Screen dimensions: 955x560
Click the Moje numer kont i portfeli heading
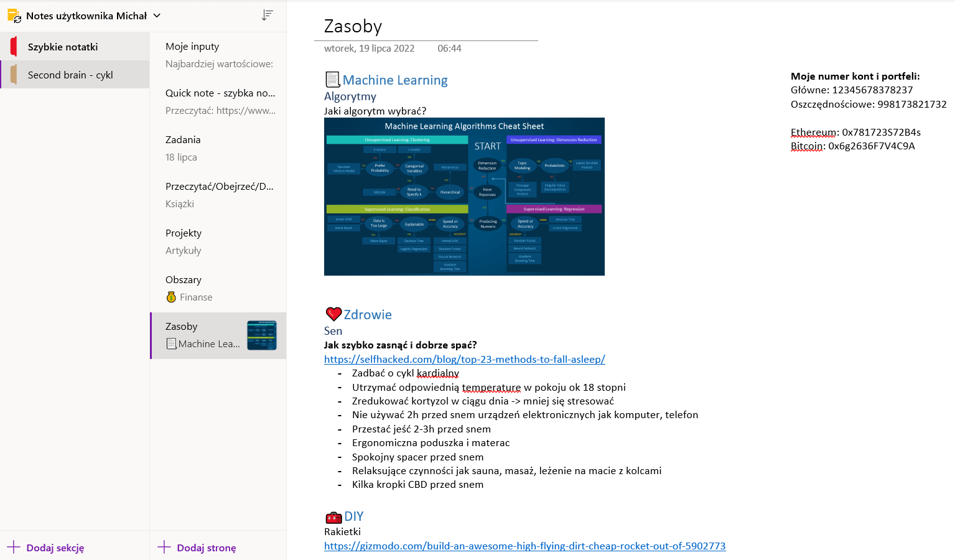[x=855, y=77]
